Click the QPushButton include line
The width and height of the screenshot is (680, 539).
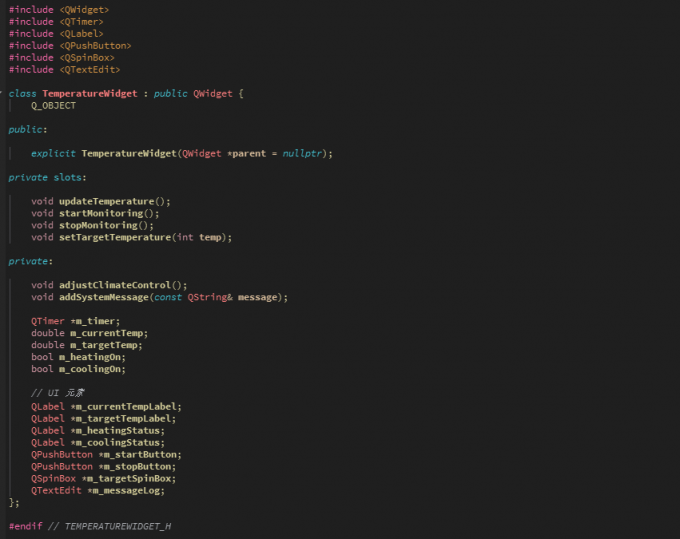69,45
